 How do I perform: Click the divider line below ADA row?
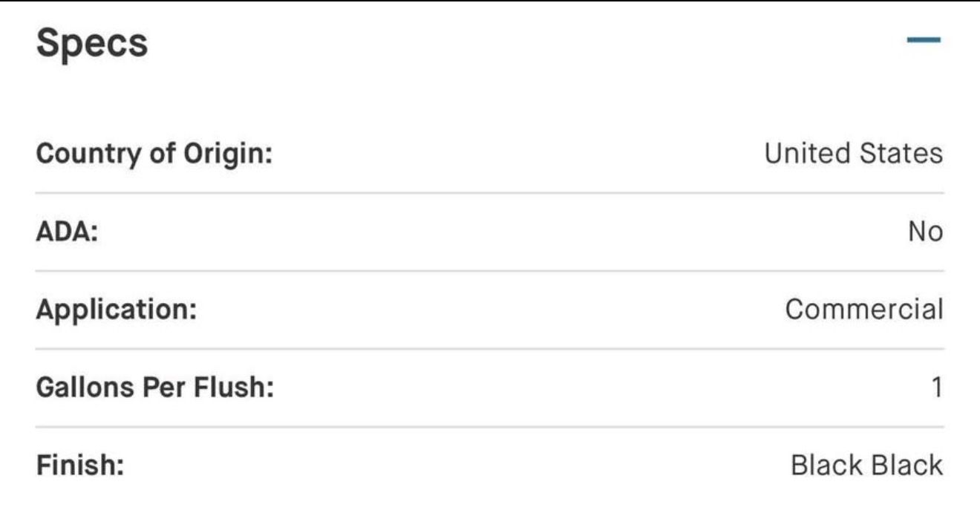coord(490,271)
